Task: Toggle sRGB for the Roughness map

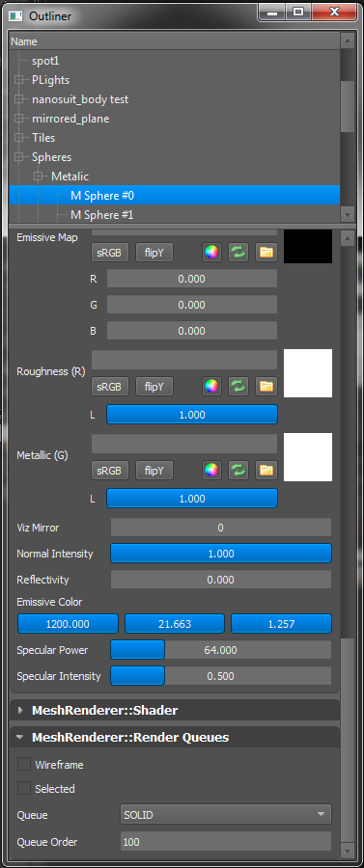Action: (x=110, y=387)
